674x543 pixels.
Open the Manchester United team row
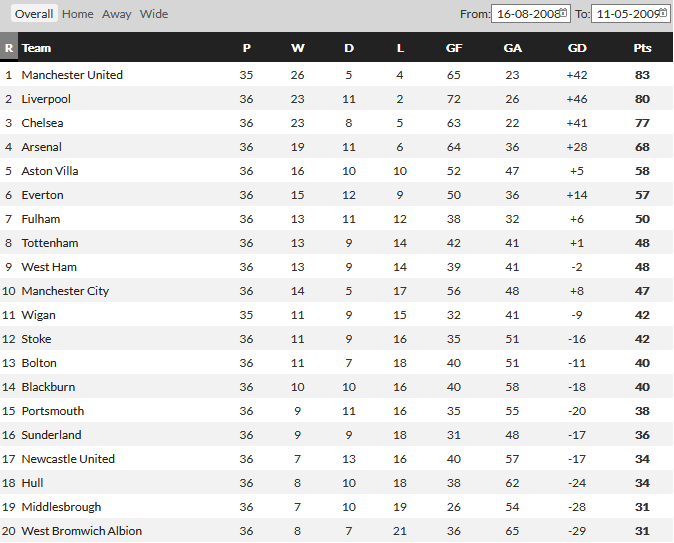(337, 75)
